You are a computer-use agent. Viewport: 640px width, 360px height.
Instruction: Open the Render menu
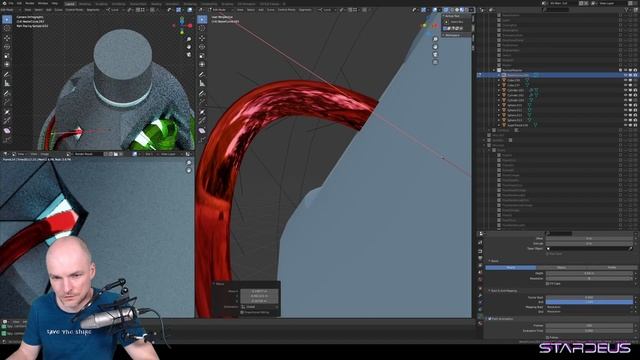click(30, 3)
